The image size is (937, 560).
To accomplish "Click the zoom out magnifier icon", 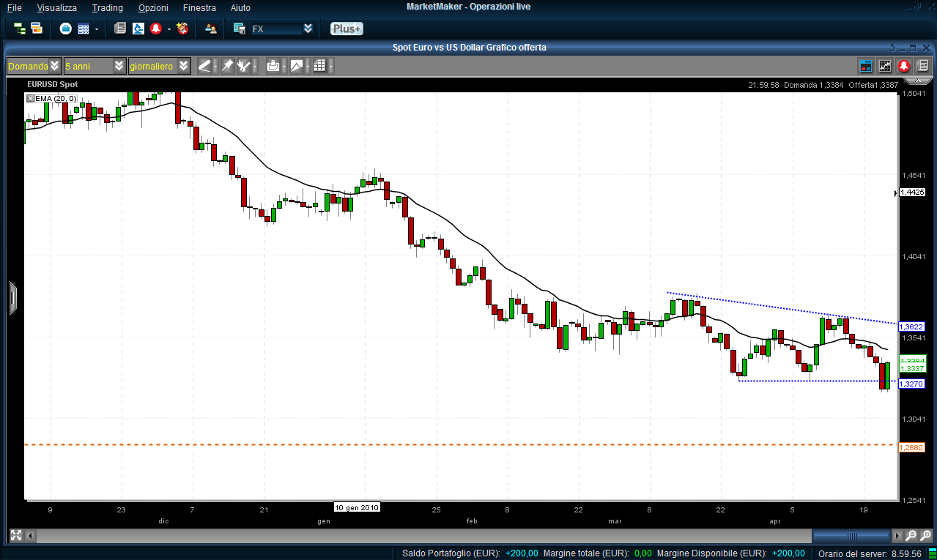I will (x=911, y=535).
